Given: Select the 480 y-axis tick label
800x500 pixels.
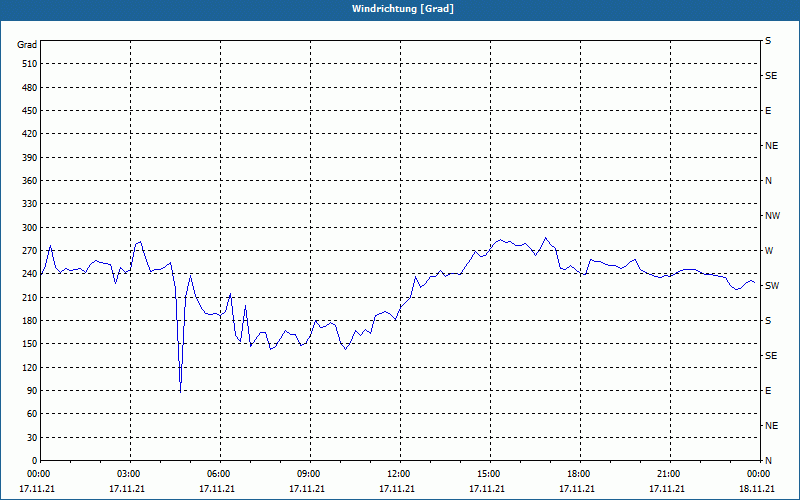Looking at the screenshot, I should [x=30, y=88].
